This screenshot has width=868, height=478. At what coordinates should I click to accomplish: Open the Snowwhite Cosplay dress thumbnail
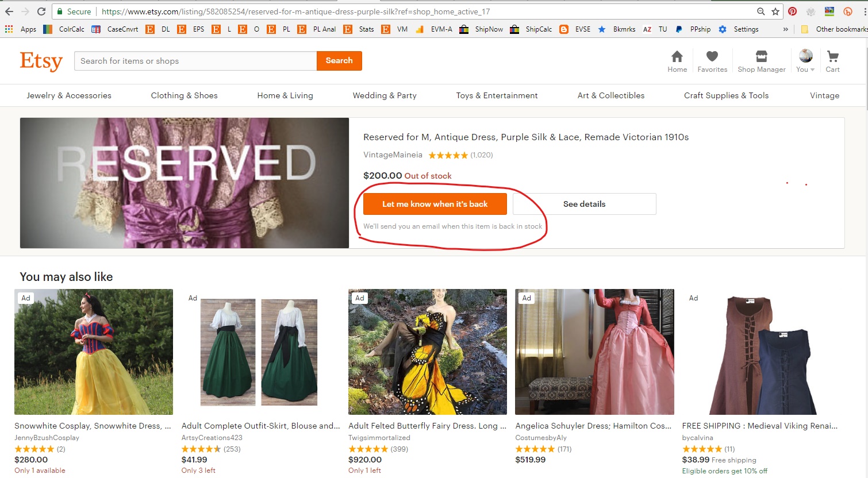94,351
